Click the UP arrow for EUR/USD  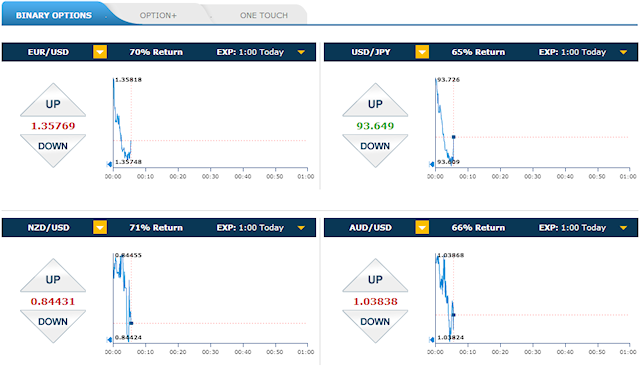click(x=53, y=101)
